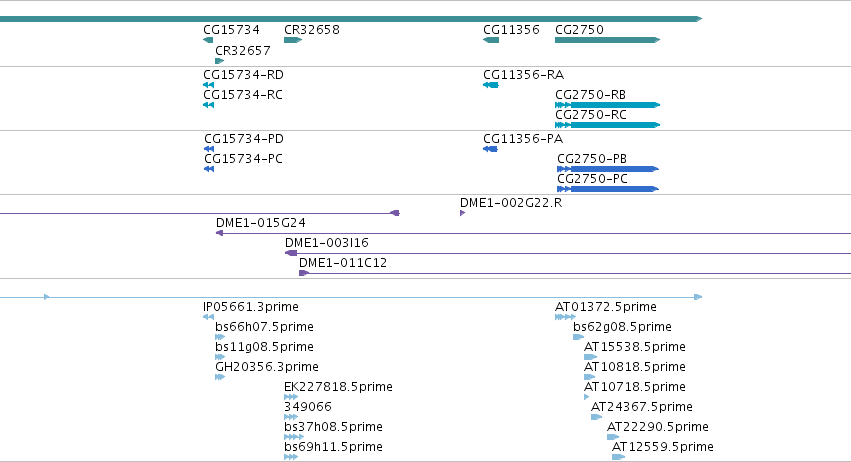Screen dimensions: 851x462
Task: Select CG11356-RA transcript arrow
Action: pyautogui.click(x=491, y=85)
